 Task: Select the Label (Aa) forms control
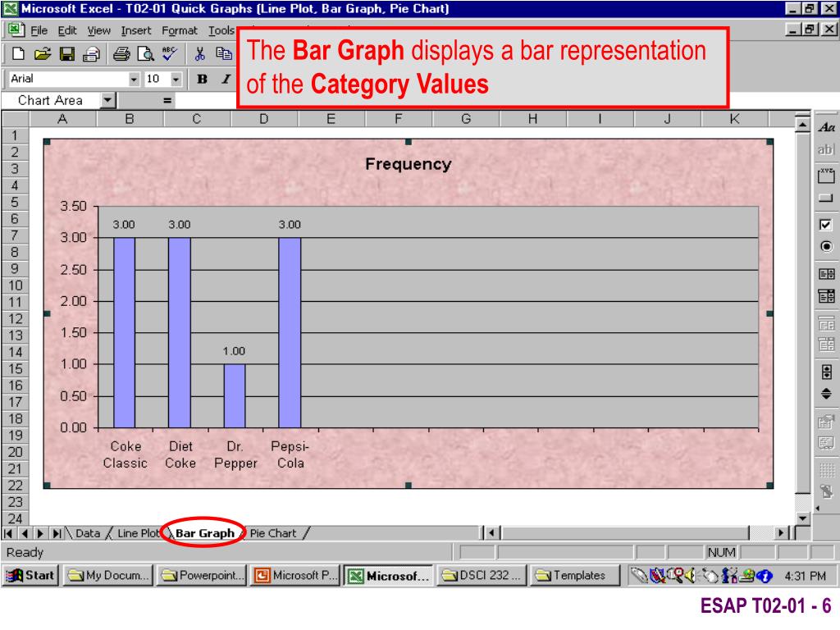pyautogui.click(x=826, y=127)
